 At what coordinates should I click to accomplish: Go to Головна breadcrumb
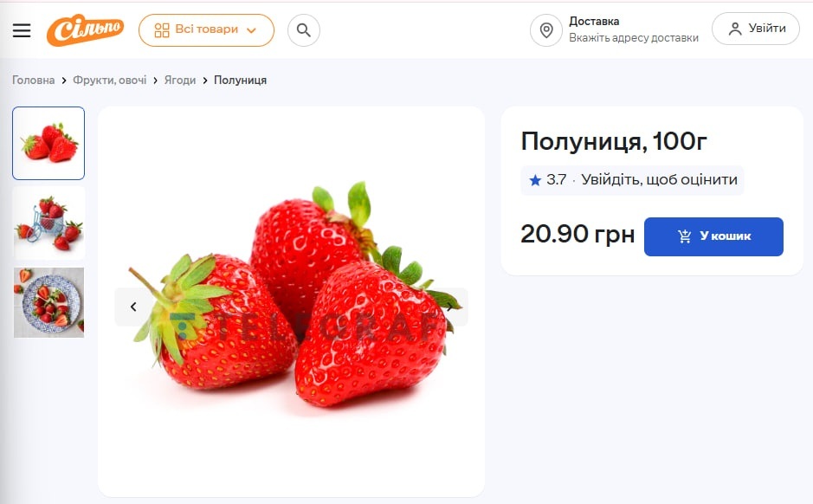(x=34, y=81)
